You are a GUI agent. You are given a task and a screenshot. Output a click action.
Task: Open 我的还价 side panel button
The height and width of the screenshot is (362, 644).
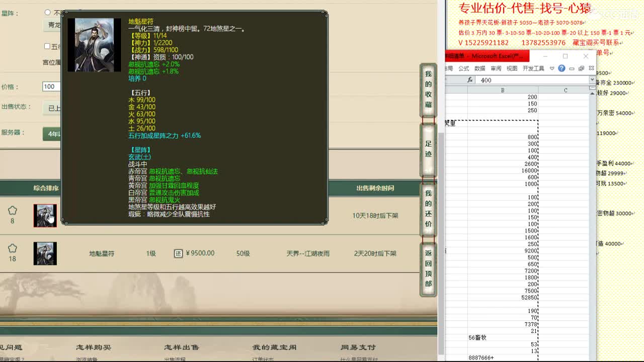428,209
